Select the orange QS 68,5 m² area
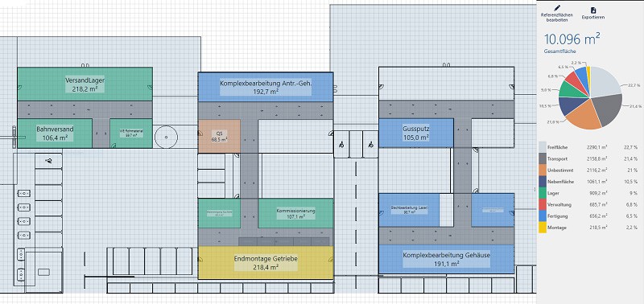 [219, 136]
